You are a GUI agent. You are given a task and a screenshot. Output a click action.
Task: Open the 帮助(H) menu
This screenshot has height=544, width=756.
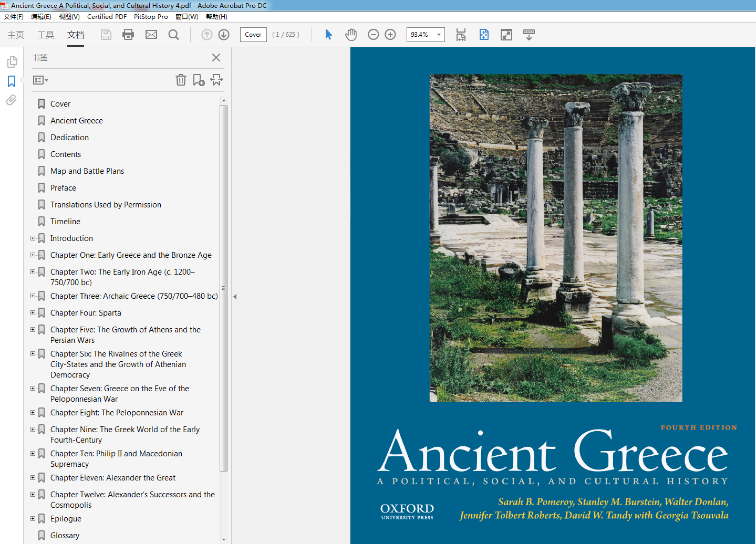click(216, 17)
